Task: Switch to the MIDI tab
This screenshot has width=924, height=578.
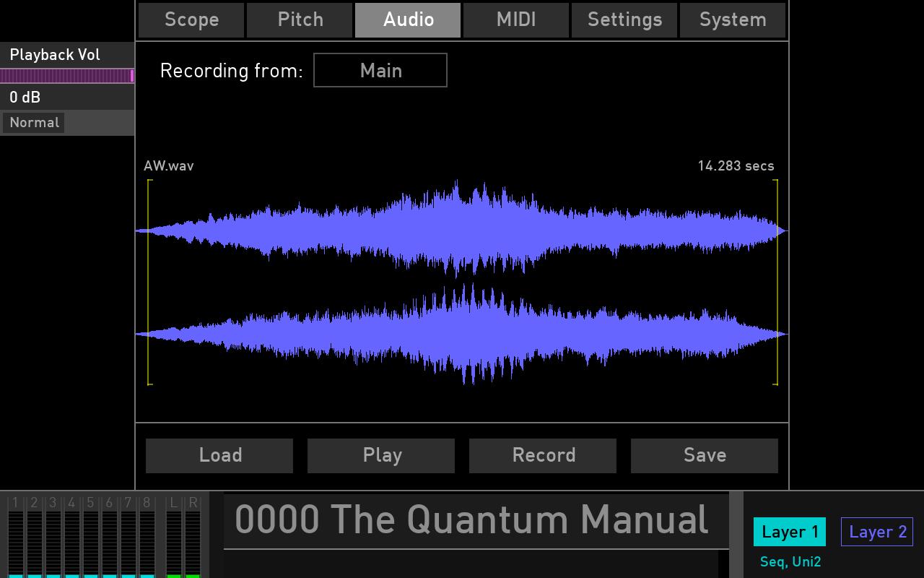Action: (516, 20)
